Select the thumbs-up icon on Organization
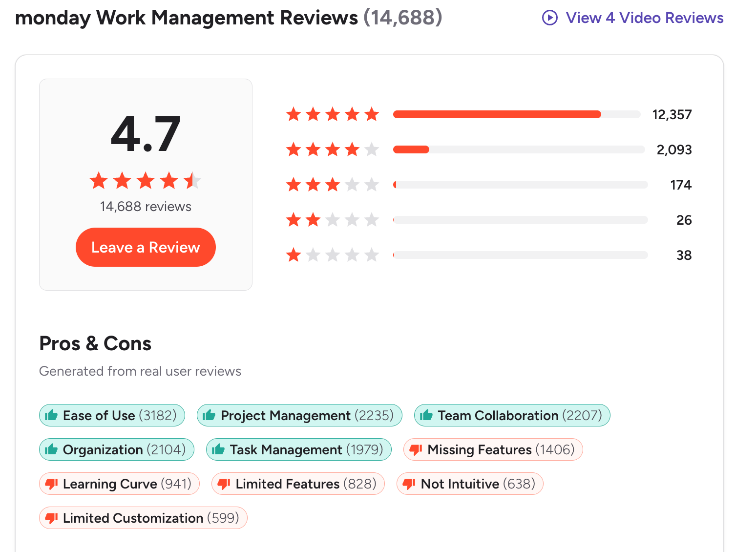 [51, 449]
